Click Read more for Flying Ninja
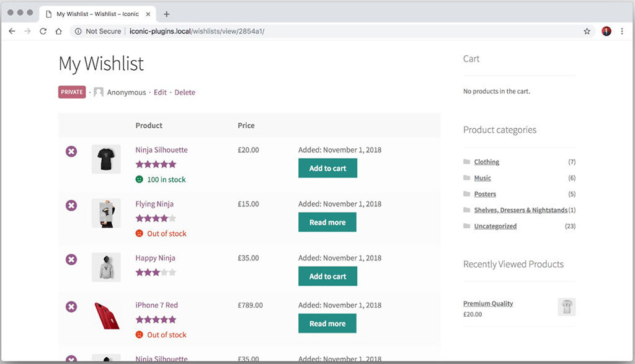The image size is (635, 364). 327,222
